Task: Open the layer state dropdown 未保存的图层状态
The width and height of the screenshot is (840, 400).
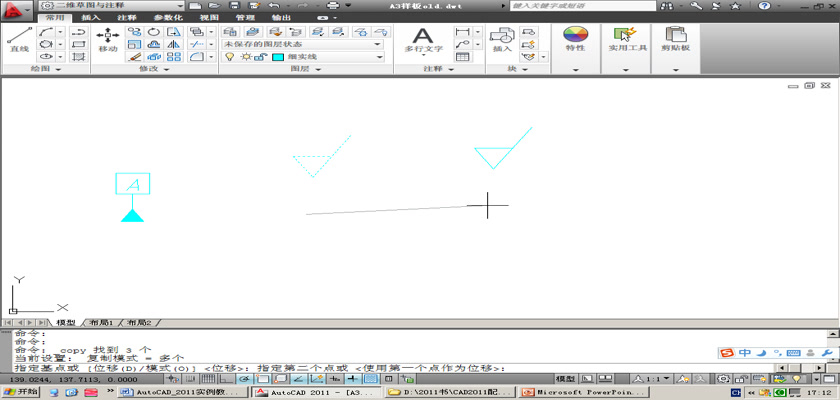Action: (x=303, y=44)
